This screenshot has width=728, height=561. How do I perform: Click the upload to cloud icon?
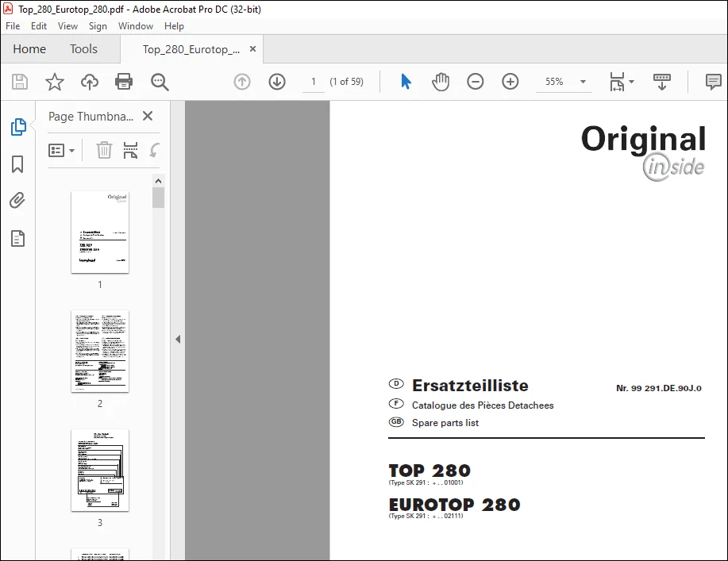pyautogui.click(x=90, y=82)
